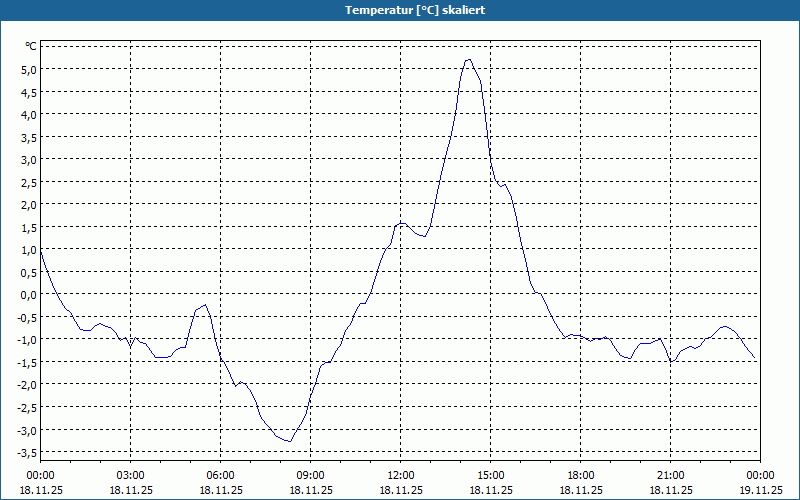This screenshot has height=500, width=800.
Task: Click the lowest point of the blue curve
Action: [x=290, y=441]
